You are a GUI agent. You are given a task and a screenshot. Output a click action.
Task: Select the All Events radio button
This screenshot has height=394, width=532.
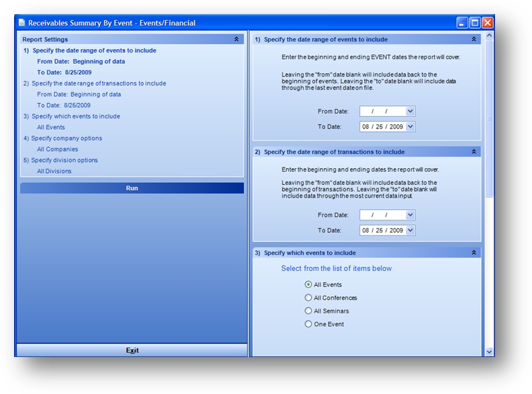308,284
